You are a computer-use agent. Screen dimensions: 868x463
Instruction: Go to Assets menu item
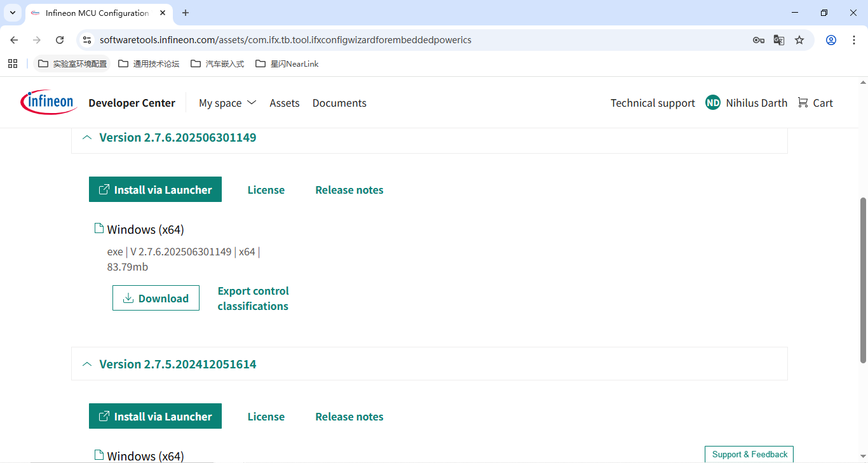click(285, 103)
